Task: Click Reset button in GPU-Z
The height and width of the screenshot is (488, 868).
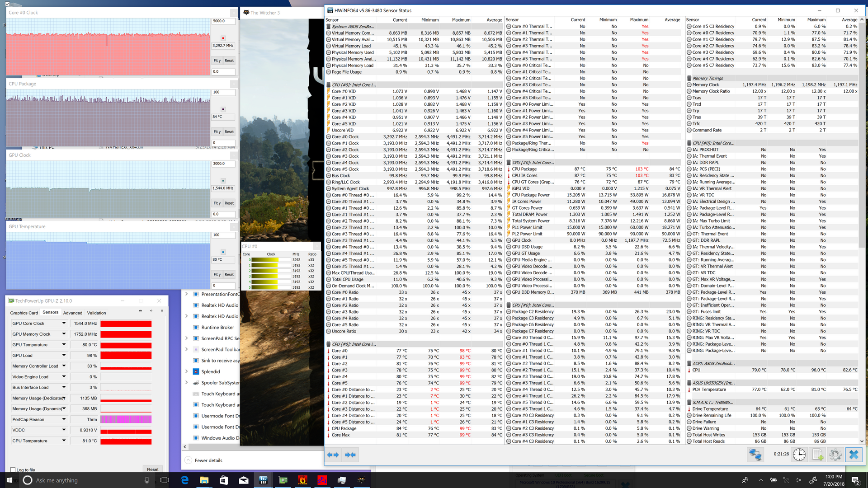Action: point(152,469)
